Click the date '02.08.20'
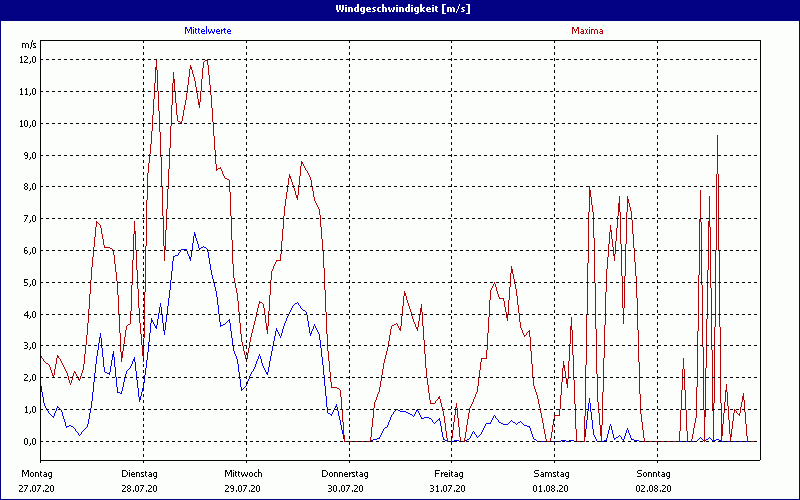Screen dimensions: 800x500 (x=654, y=489)
